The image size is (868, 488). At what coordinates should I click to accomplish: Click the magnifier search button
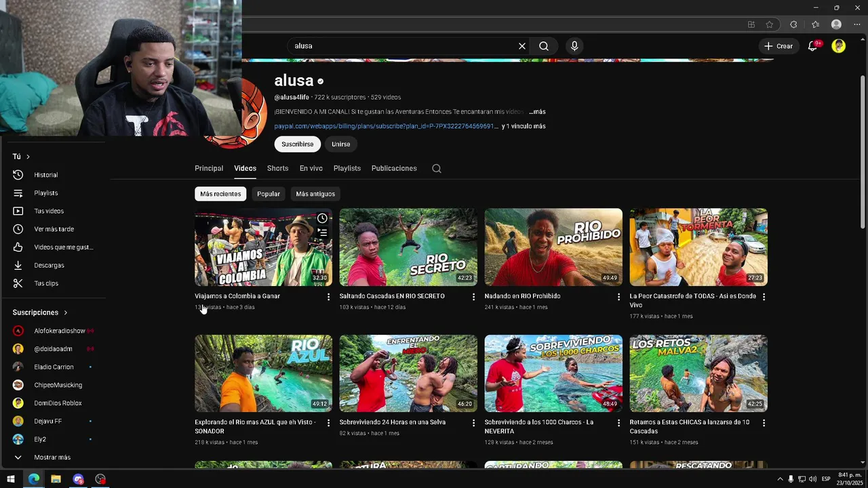pos(544,46)
